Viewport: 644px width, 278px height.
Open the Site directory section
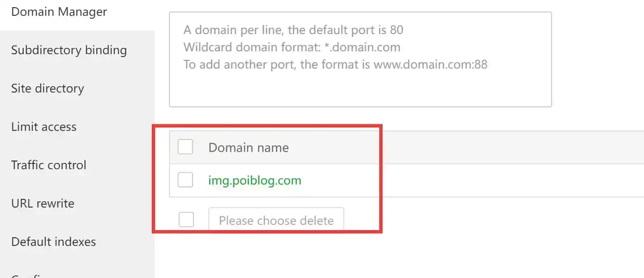coord(47,89)
